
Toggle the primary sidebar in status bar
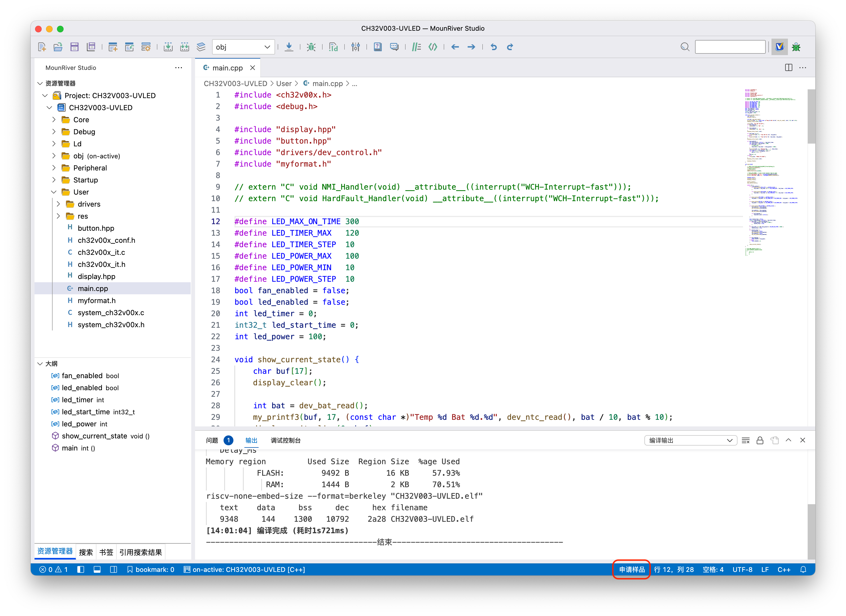(81, 569)
